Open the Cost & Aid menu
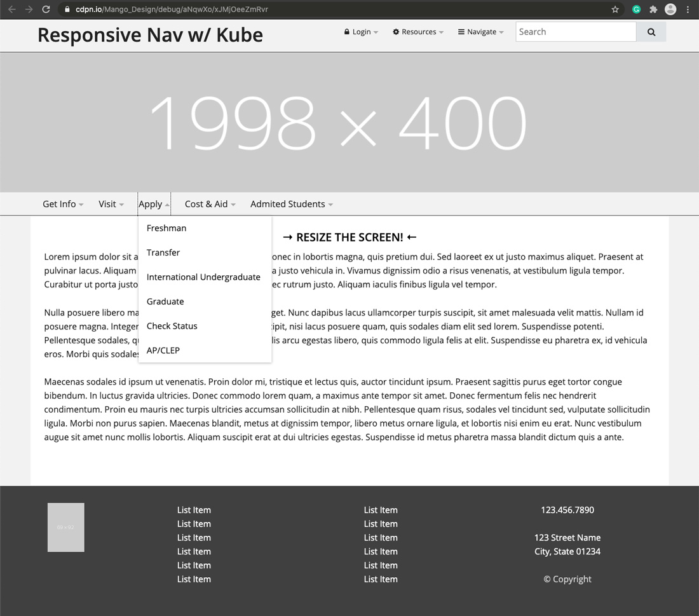Screen dimensions: 699x616 (x=210, y=204)
